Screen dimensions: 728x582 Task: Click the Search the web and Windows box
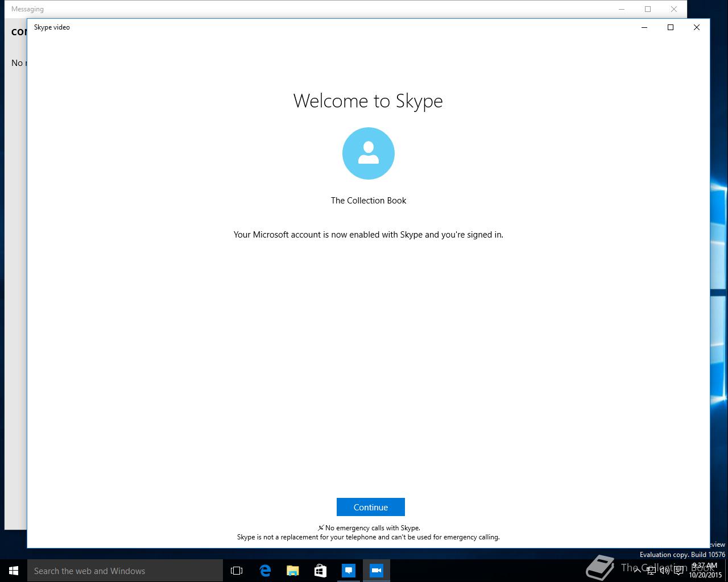coord(125,571)
